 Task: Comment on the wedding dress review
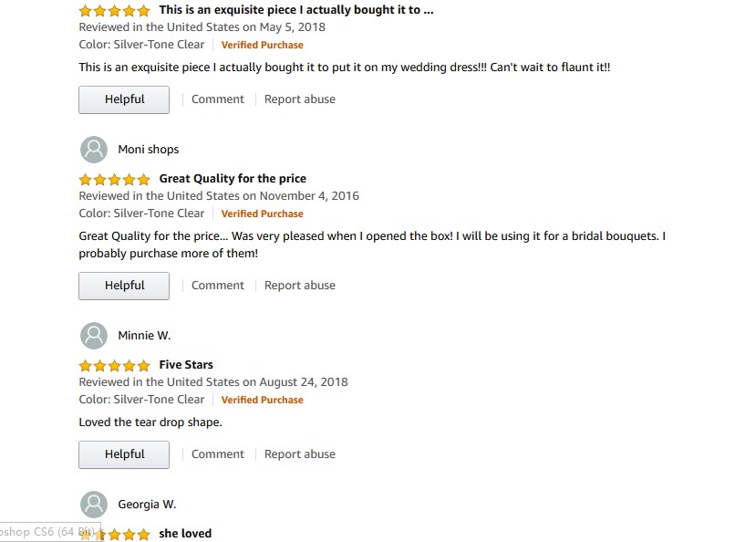coord(218,99)
